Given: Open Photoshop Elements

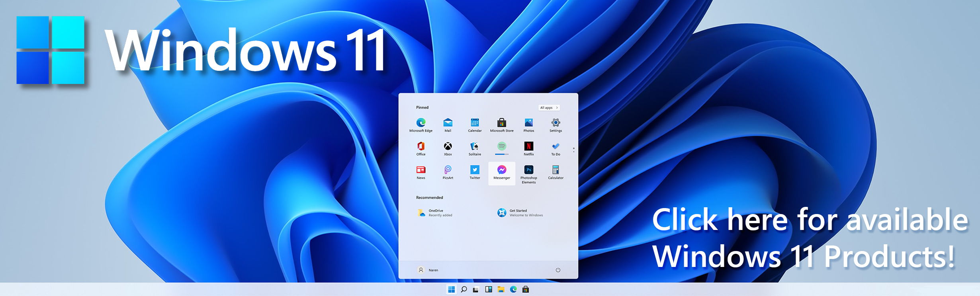Looking at the screenshot, I should [529, 174].
